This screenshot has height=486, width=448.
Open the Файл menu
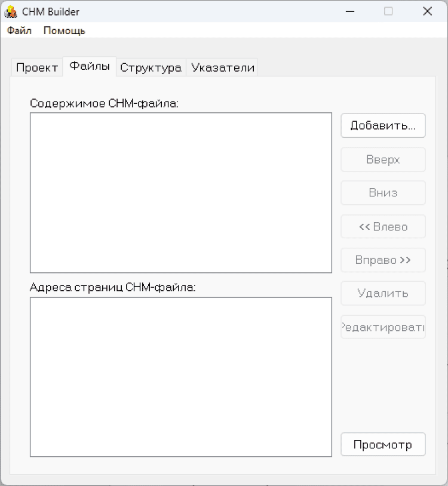coord(19,30)
